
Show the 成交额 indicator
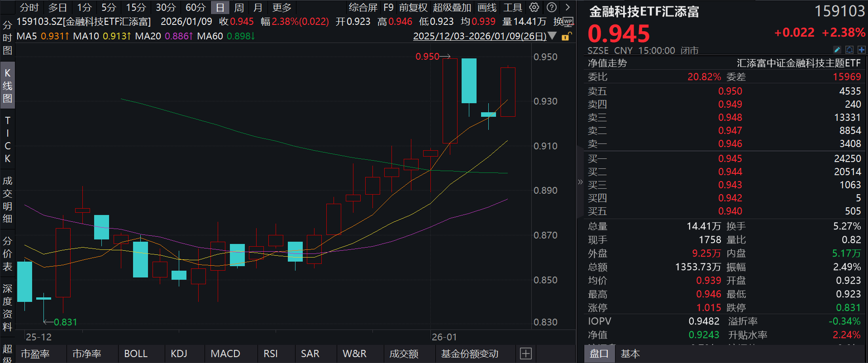(404, 353)
